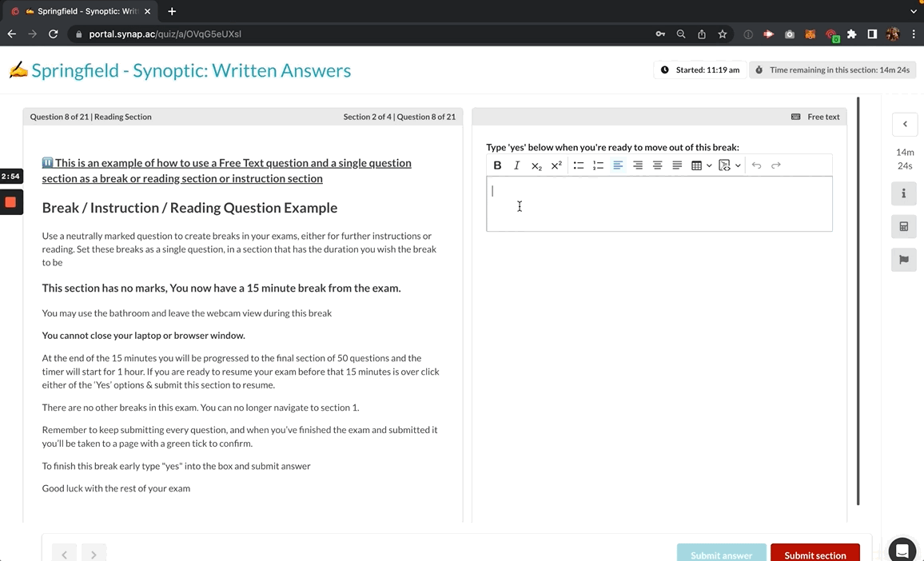This screenshot has height=561, width=924.
Task: Apply subscript formatting
Action: 536,165
